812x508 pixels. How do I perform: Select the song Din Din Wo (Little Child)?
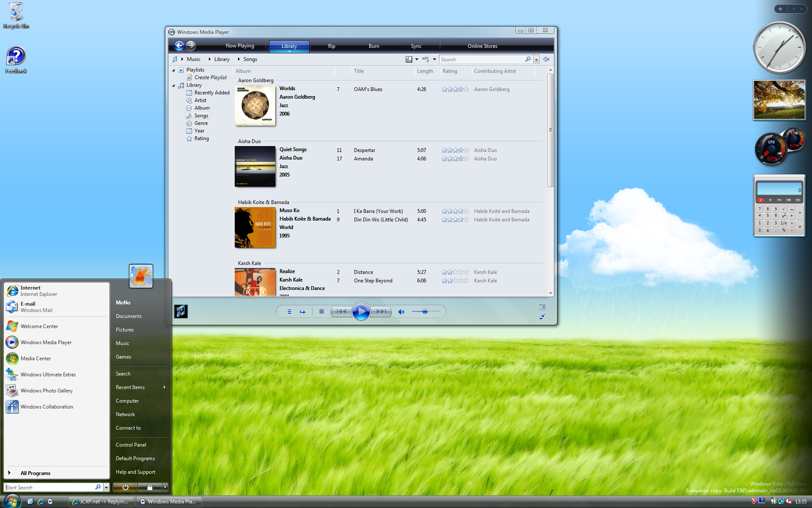381,220
